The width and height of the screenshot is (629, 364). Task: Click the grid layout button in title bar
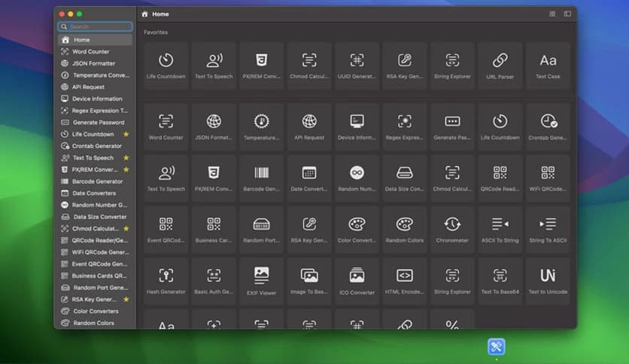point(552,14)
